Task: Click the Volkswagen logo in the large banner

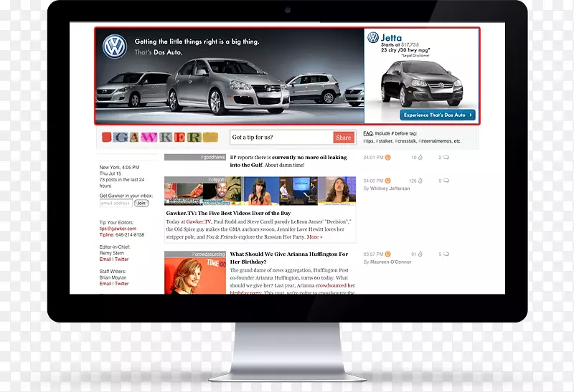Action: click(115, 47)
